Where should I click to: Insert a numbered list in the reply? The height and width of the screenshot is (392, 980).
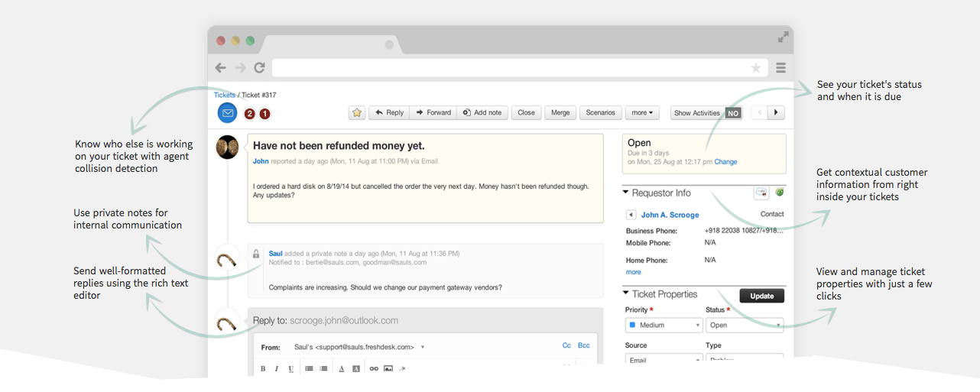point(323,368)
